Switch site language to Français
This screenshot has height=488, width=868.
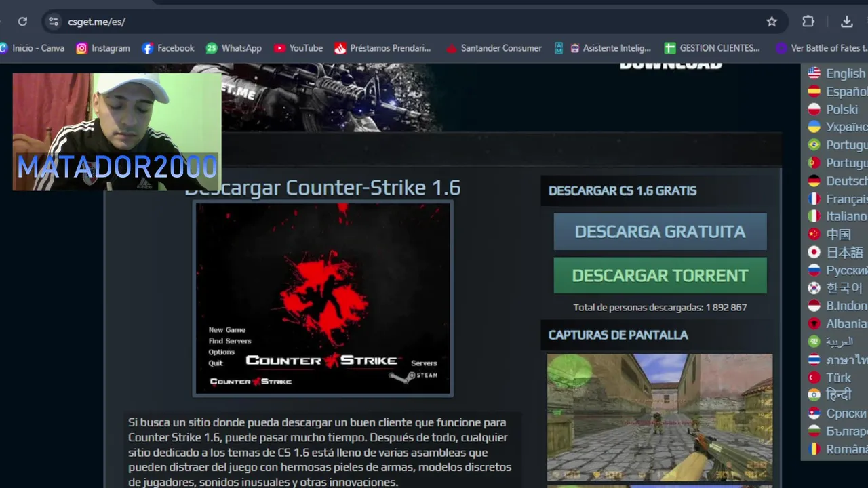(837, 199)
